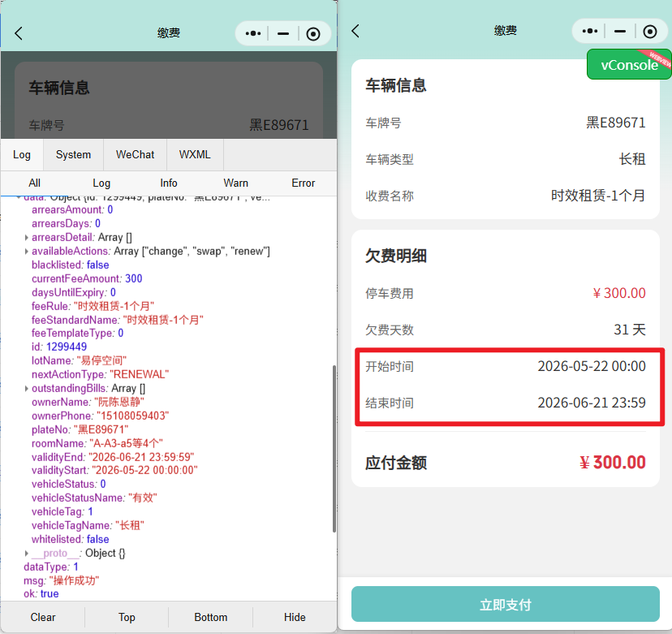Image resolution: width=672 pixels, height=634 pixels.
Task: Click the console vertical scrollbar thumb
Action: click(334, 448)
